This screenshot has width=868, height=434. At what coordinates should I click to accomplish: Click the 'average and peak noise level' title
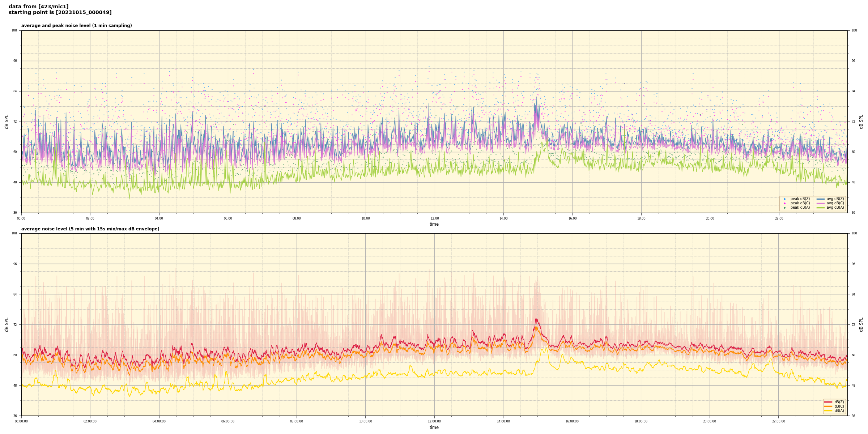pyautogui.click(x=76, y=26)
